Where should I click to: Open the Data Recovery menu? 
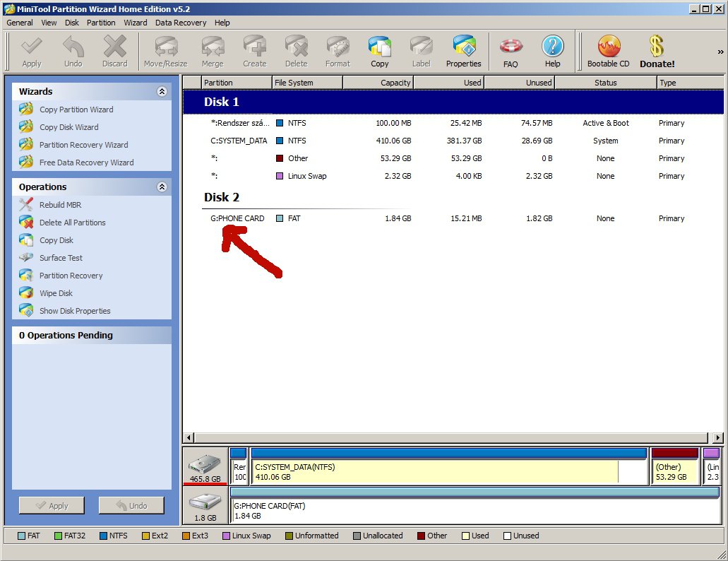coord(181,23)
